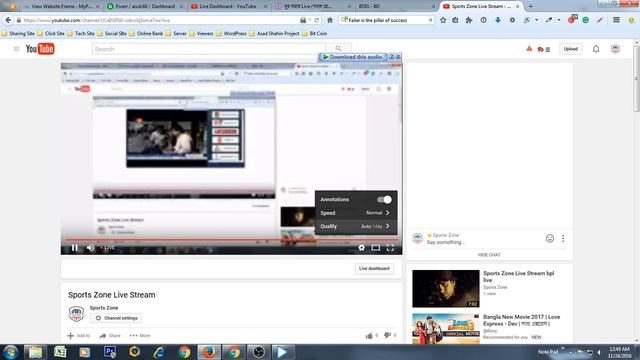
Task: Focus the YouTube Search field
Action: 208,49
